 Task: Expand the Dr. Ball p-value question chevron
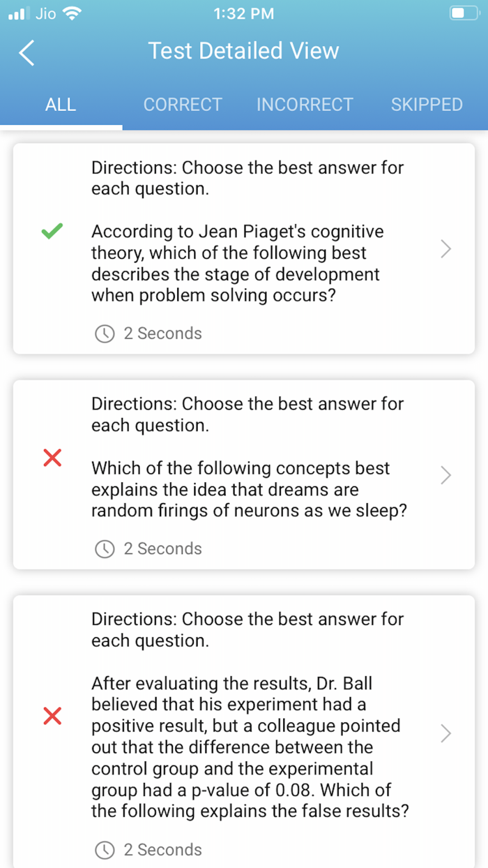446,733
